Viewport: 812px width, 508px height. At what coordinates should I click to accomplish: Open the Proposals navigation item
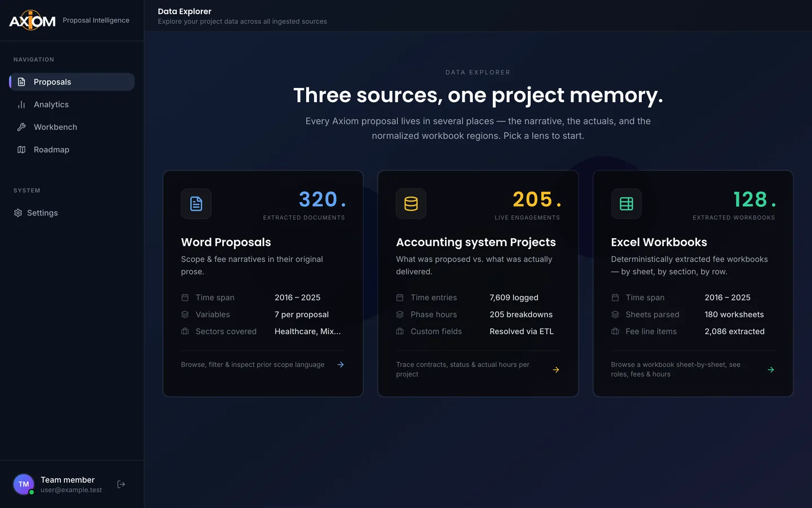72,82
